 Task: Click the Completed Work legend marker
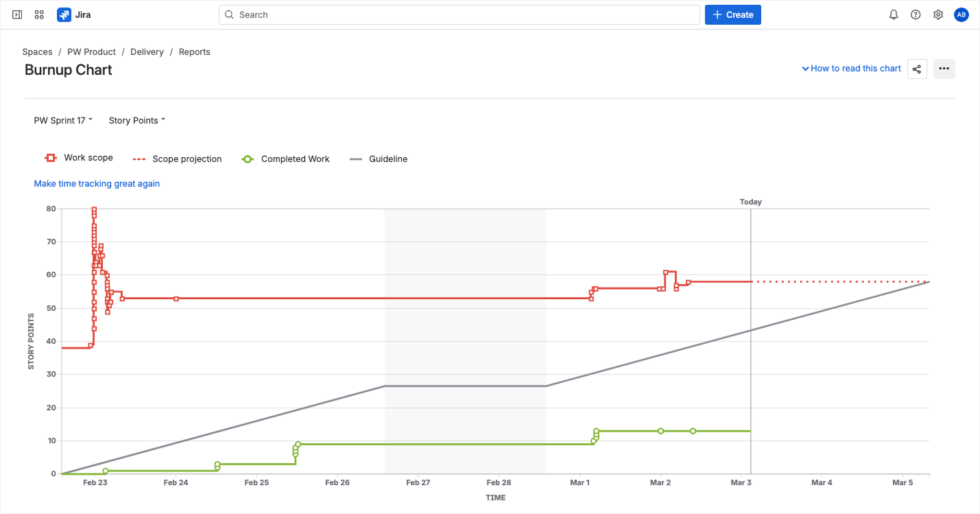coord(248,159)
